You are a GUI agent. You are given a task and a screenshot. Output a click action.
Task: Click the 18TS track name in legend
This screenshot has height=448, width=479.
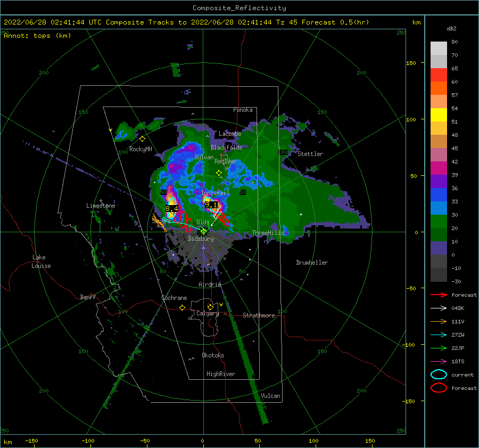[458, 362]
